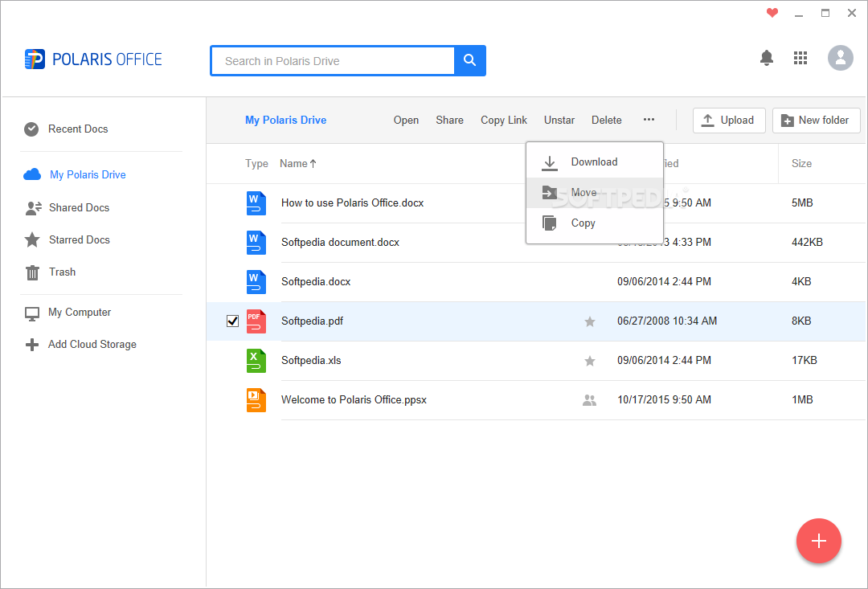This screenshot has height=589, width=868.
Task: Click the New folder button
Action: pos(816,120)
